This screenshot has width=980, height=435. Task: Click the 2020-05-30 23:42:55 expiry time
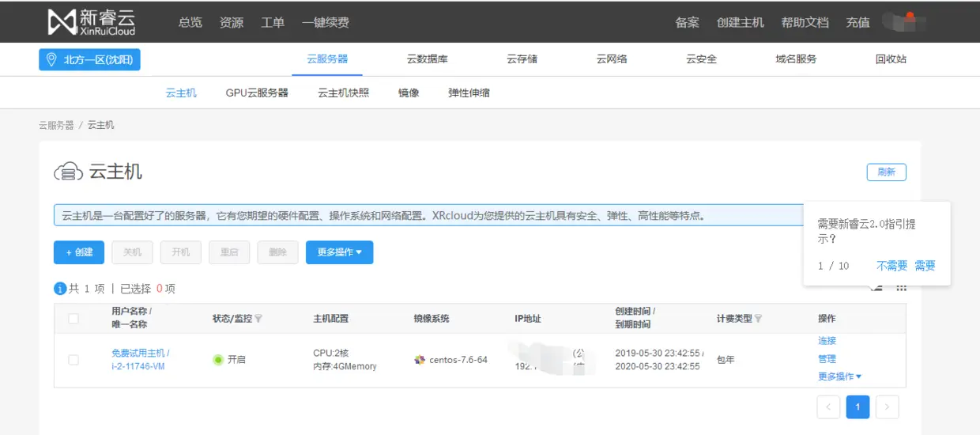tap(658, 366)
